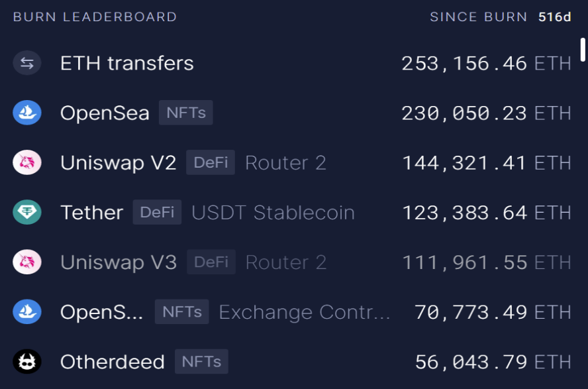Open the Otherdeed leaderboard entry
This screenshot has height=389, width=588.
point(292,362)
